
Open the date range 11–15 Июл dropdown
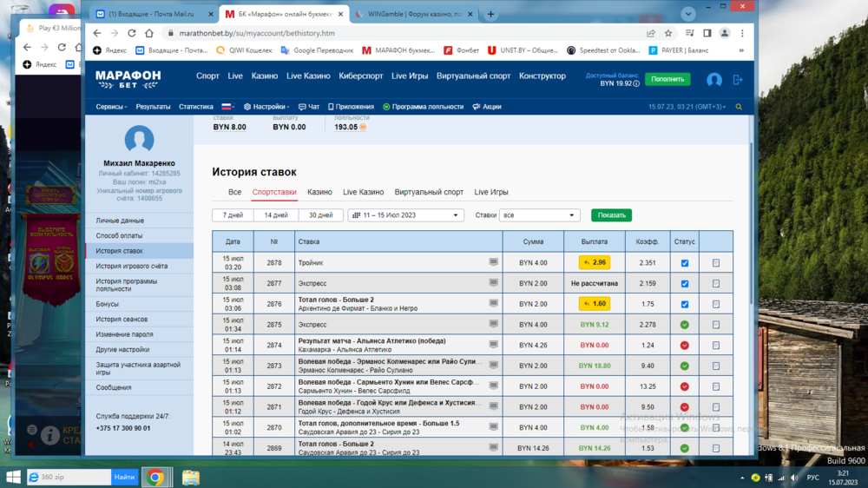[405, 215]
